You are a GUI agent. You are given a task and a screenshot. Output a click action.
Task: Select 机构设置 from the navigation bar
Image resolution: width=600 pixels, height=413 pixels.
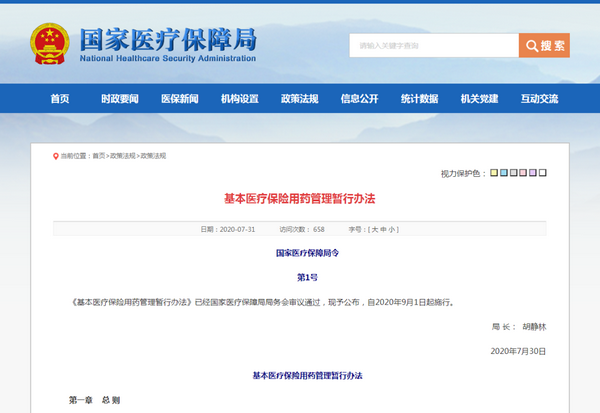[240, 99]
